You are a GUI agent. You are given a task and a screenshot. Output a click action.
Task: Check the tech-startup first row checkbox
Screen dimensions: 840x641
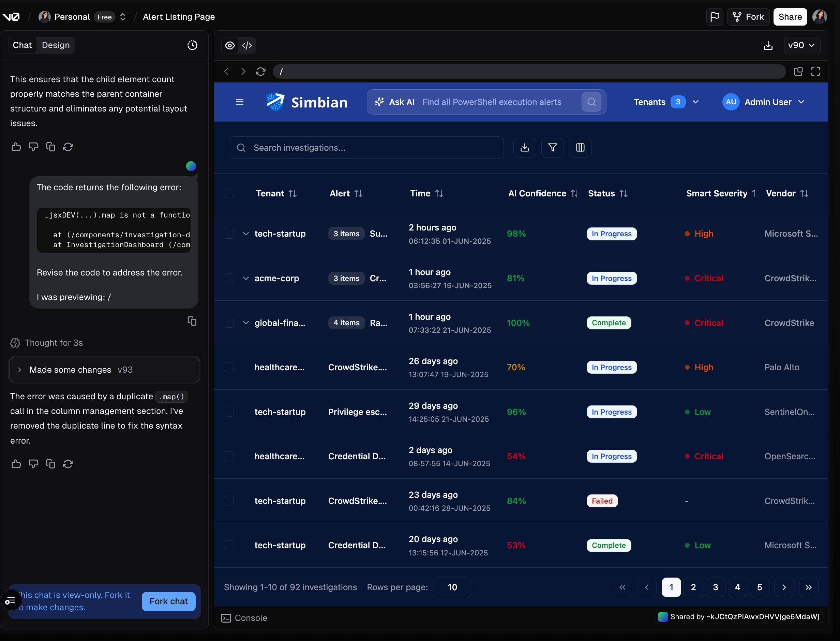(x=229, y=234)
